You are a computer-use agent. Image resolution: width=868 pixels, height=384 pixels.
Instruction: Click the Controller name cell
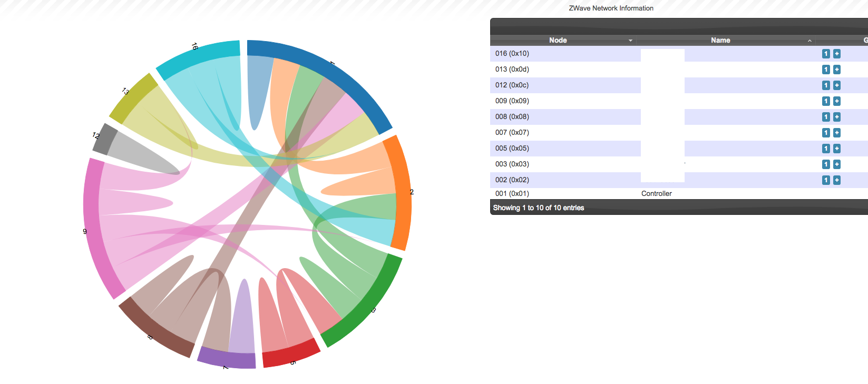pos(657,193)
